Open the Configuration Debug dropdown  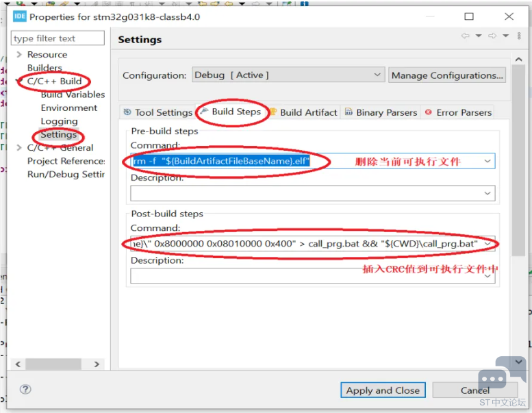click(x=288, y=75)
